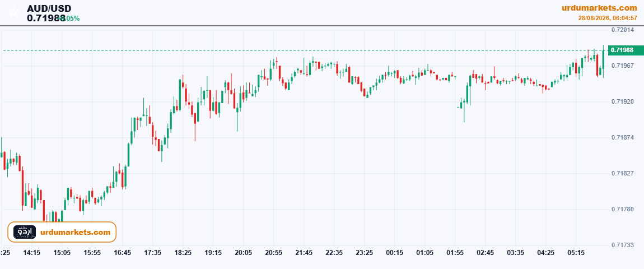Image resolution: width=644 pixels, height=269 pixels.
Task: Click the 15:55 time axis label
Action: (92, 253)
